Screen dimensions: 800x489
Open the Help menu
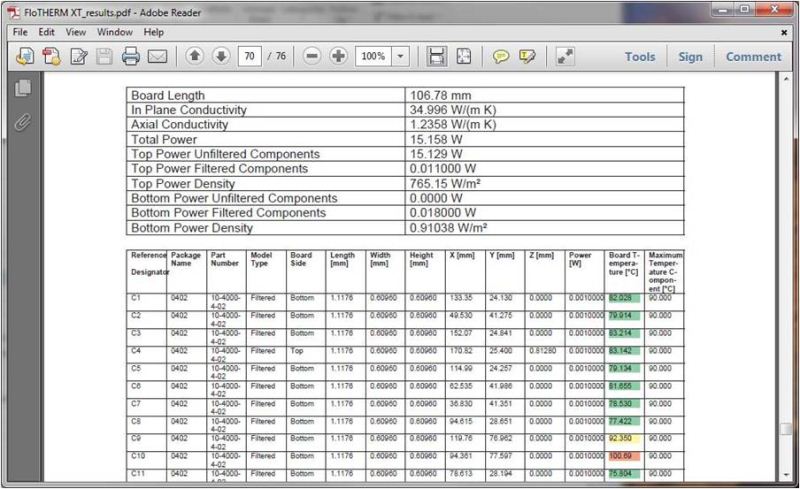154,32
